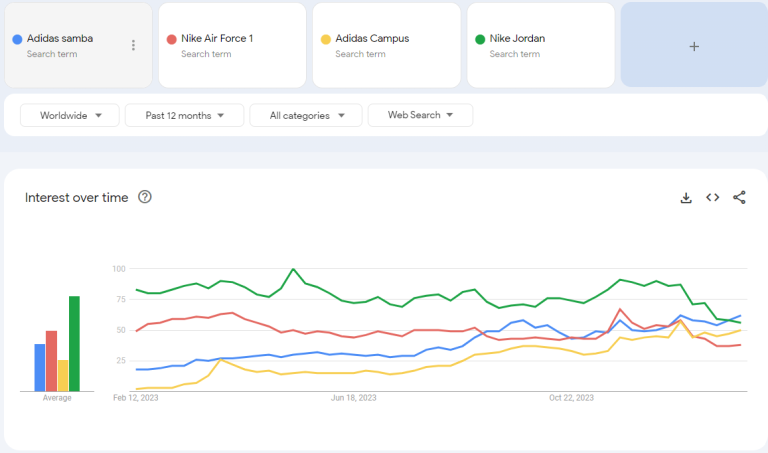Click the Nike Jordan search term card

point(540,45)
